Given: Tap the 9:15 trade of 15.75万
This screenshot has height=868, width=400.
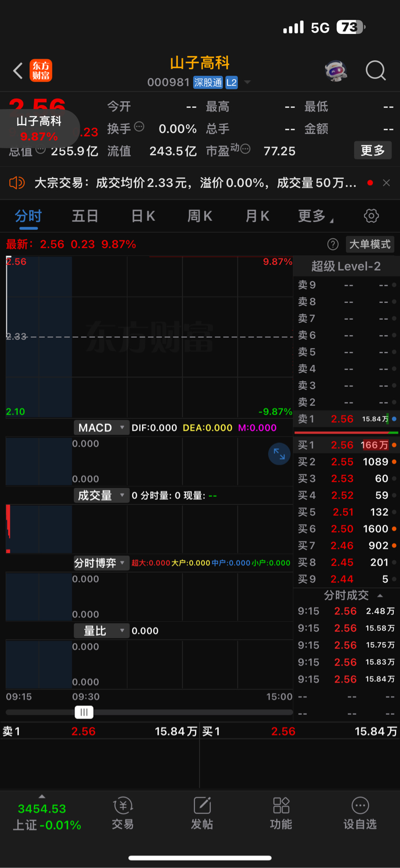Looking at the screenshot, I should point(346,645).
